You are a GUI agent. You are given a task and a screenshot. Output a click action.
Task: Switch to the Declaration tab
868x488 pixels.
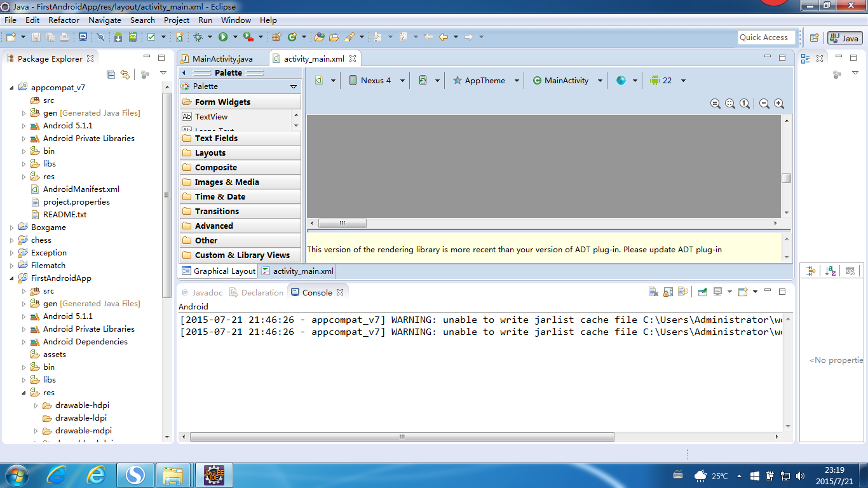tap(257, 292)
